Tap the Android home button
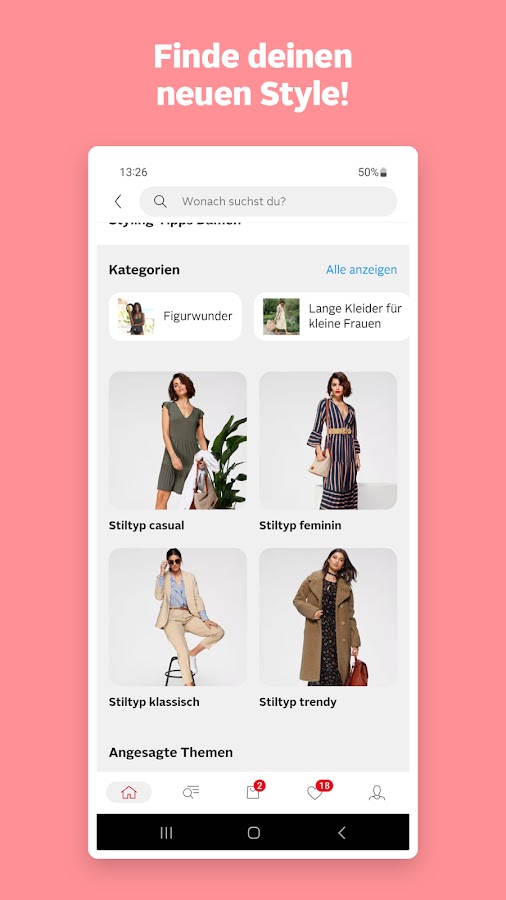 [x=254, y=833]
